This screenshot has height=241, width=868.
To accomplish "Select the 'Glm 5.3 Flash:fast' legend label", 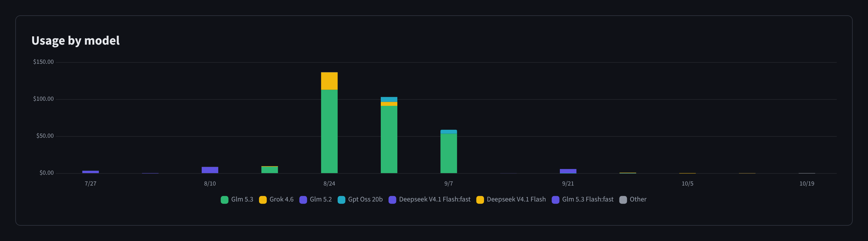I will [x=588, y=199].
